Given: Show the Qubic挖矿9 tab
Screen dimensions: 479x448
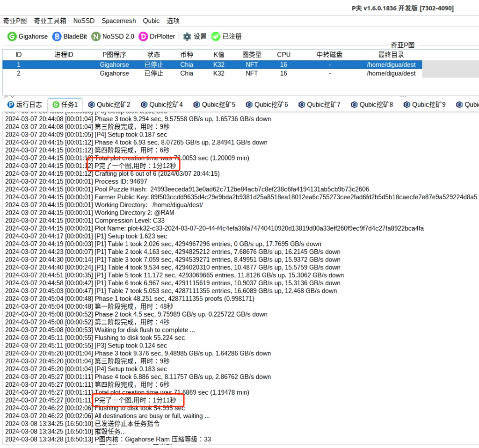Looking at the screenshot, I should pos(424,105).
